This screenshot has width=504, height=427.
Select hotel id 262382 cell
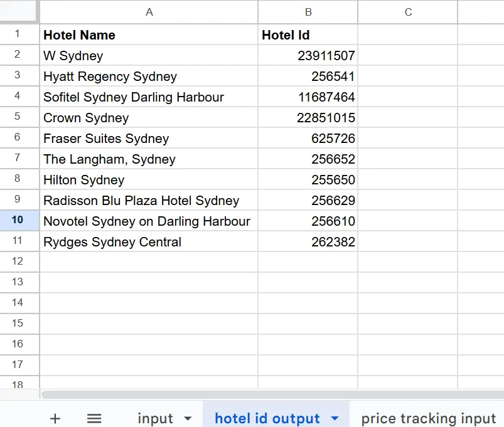coord(308,242)
